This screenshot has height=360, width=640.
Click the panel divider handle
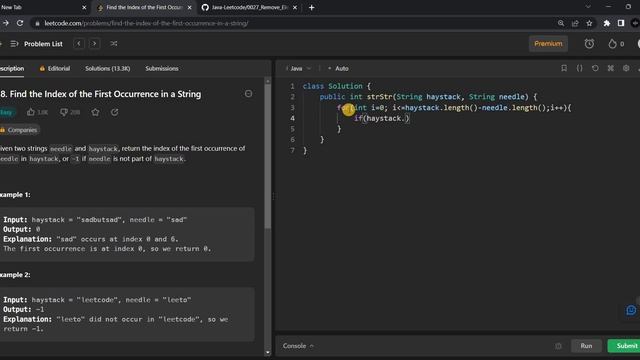coord(273,196)
